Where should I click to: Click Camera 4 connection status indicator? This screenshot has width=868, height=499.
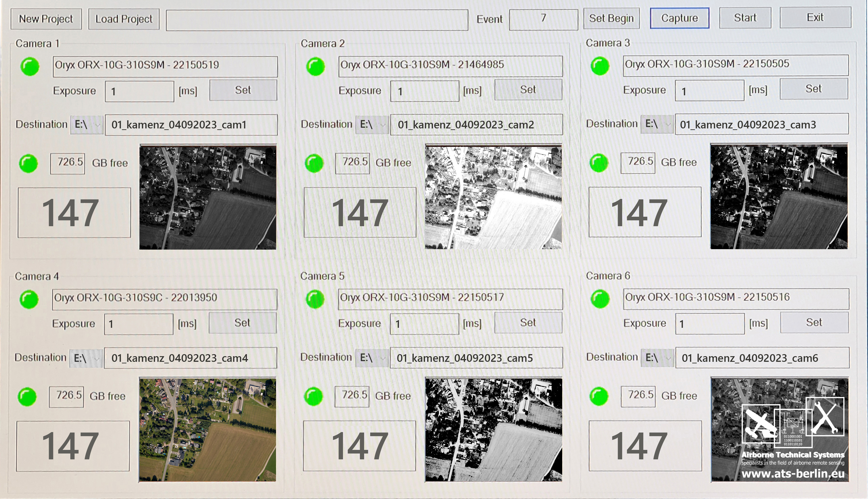pos(29,300)
